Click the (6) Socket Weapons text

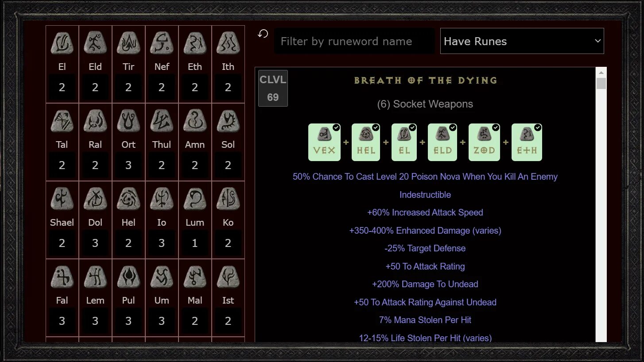(425, 104)
